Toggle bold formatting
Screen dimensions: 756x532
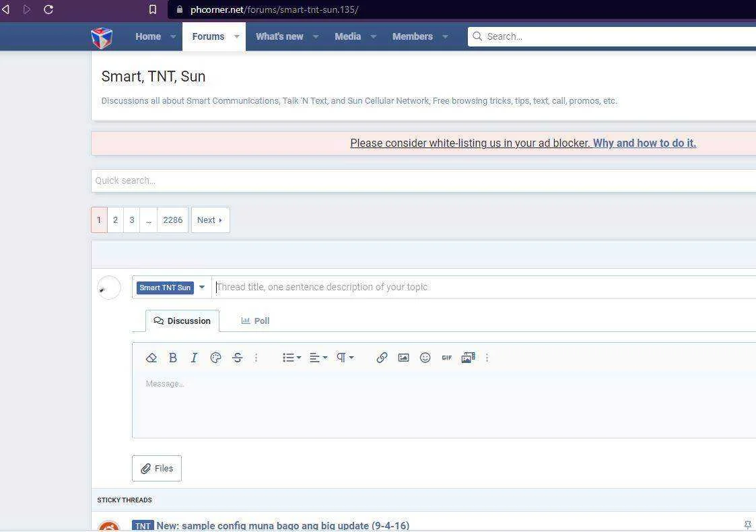[172, 358]
